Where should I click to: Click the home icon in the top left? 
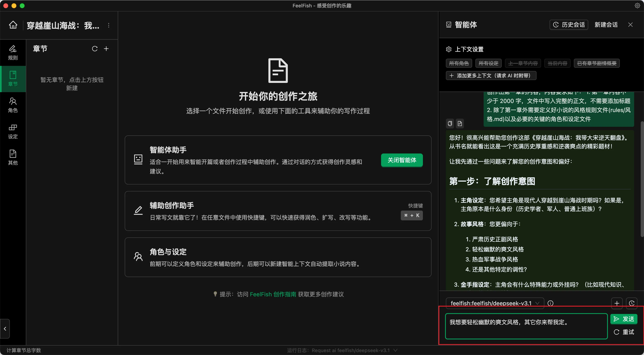[13, 25]
